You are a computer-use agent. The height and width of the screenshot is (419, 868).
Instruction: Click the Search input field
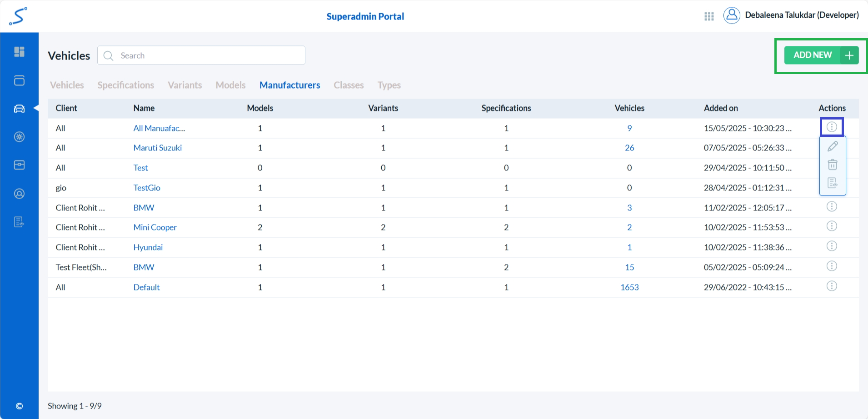[209, 55]
